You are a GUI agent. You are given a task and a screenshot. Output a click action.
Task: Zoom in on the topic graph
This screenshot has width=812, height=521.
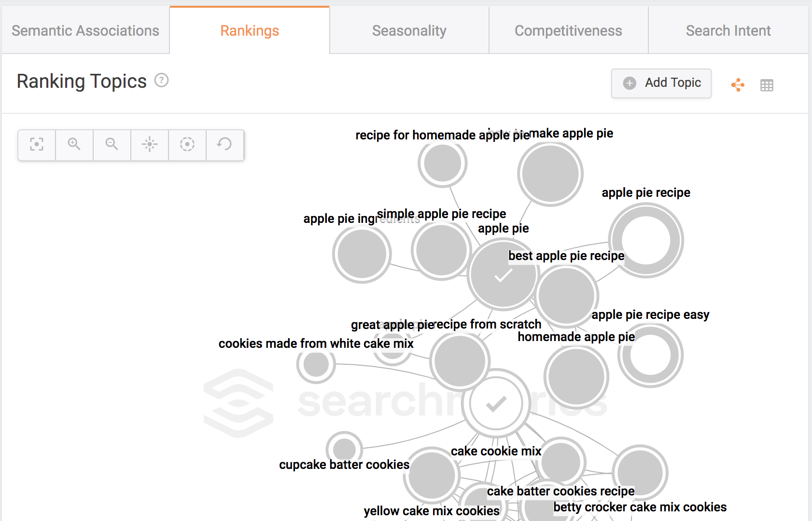tap(74, 144)
